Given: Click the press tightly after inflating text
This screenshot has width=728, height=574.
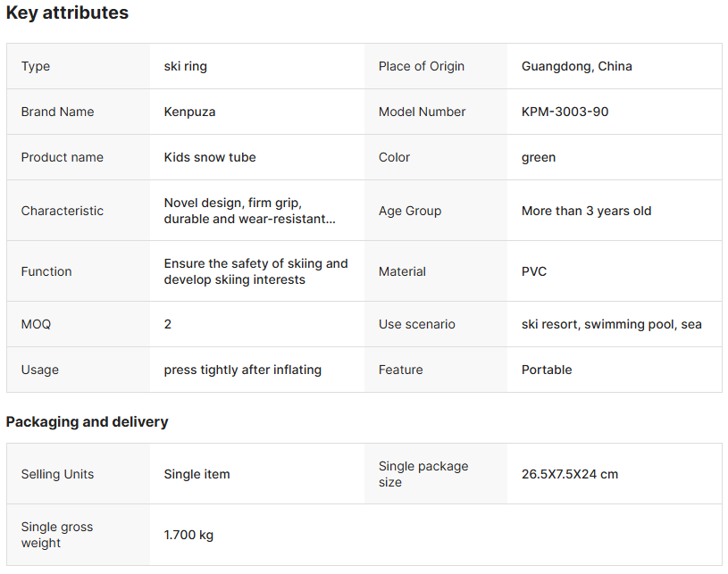Looking at the screenshot, I should (x=242, y=370).
